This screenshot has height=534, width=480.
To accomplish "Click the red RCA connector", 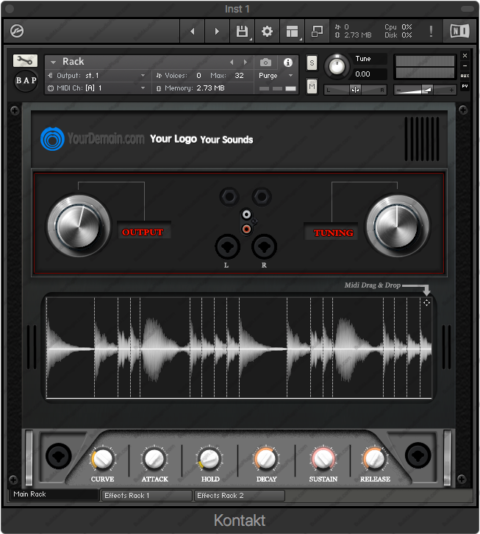I will 246,229.
